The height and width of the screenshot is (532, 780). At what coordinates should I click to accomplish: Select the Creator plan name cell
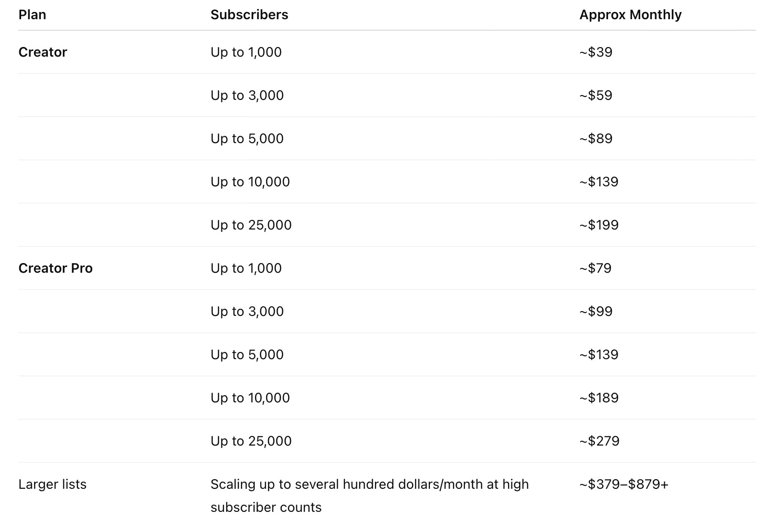(43, 52)
